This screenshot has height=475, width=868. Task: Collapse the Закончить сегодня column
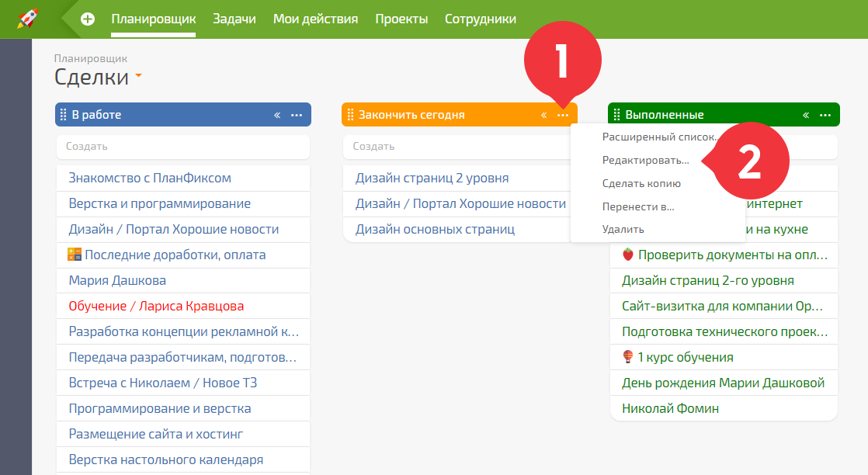543,115
